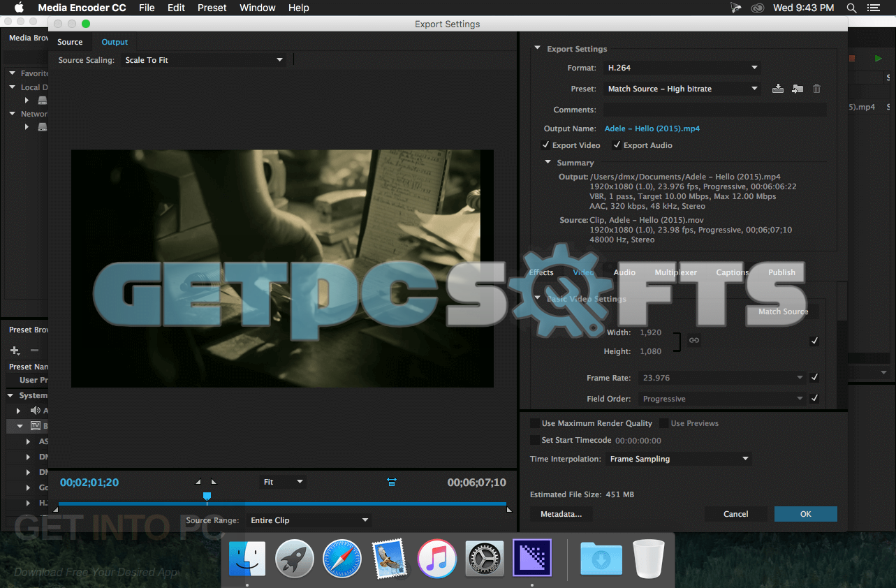Uncheck the Frame Rate match source checkbox

(814, 377)
